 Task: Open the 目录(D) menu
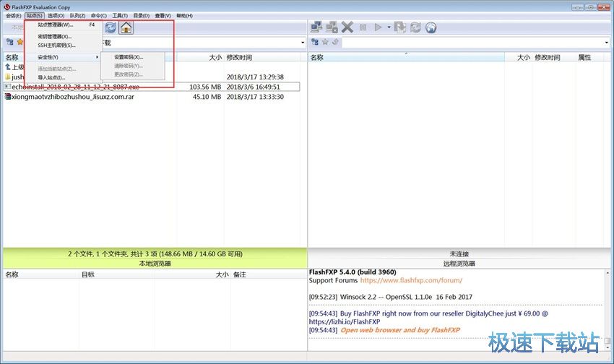(x=141, y=16)
